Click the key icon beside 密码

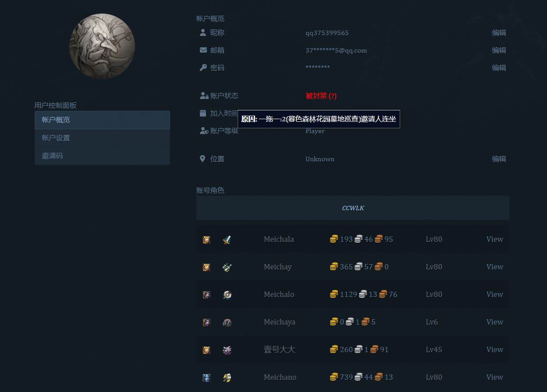203,67
